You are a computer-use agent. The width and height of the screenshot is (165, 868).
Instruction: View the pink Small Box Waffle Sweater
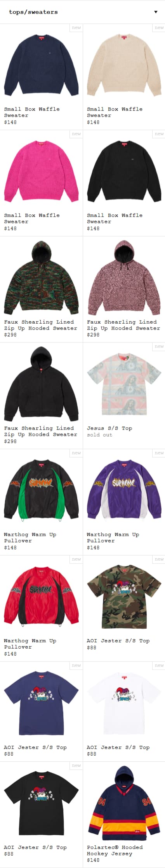click(x=41, y=171)
